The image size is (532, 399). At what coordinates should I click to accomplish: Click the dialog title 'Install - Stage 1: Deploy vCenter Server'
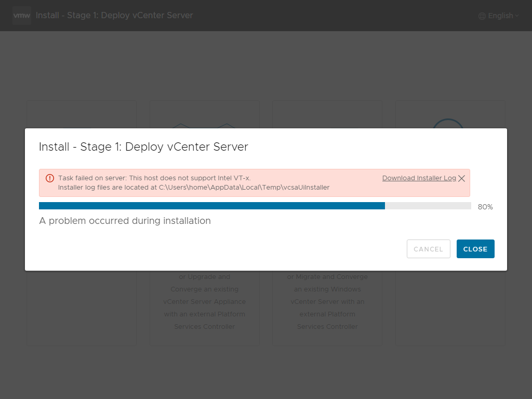pyautogui.click(x=143, y=147)
